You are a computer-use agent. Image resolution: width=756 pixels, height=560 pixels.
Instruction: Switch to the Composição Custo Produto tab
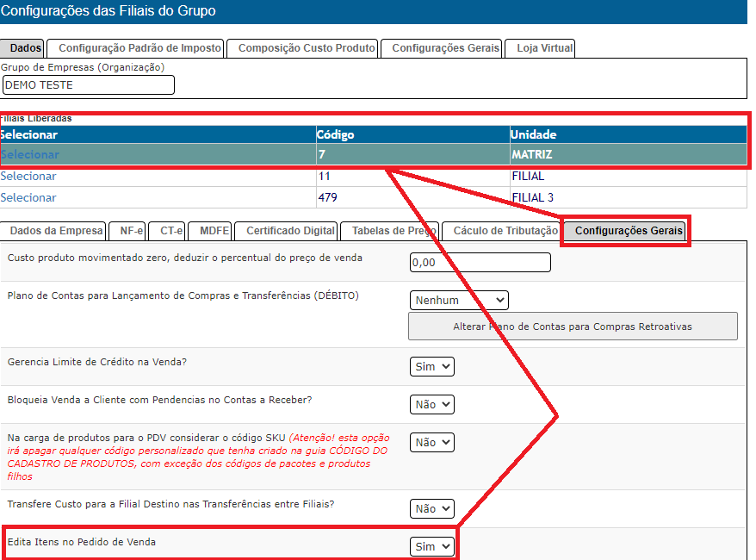[x=306, y=48]
